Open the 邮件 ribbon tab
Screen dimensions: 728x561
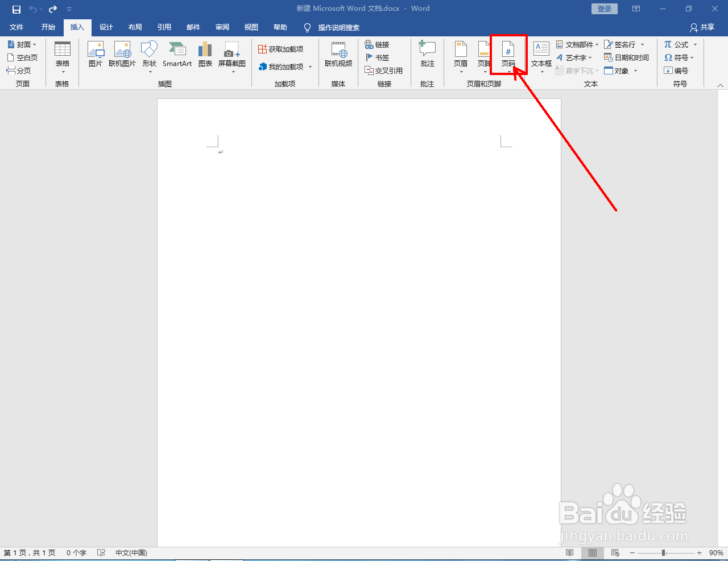[193, 27]
